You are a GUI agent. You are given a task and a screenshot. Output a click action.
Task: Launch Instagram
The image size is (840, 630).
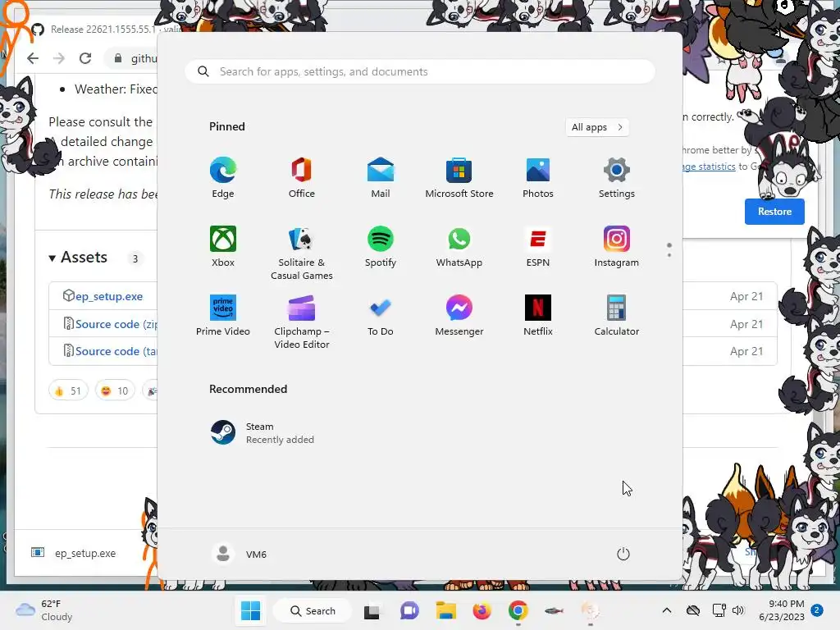[x=617, y=247]
